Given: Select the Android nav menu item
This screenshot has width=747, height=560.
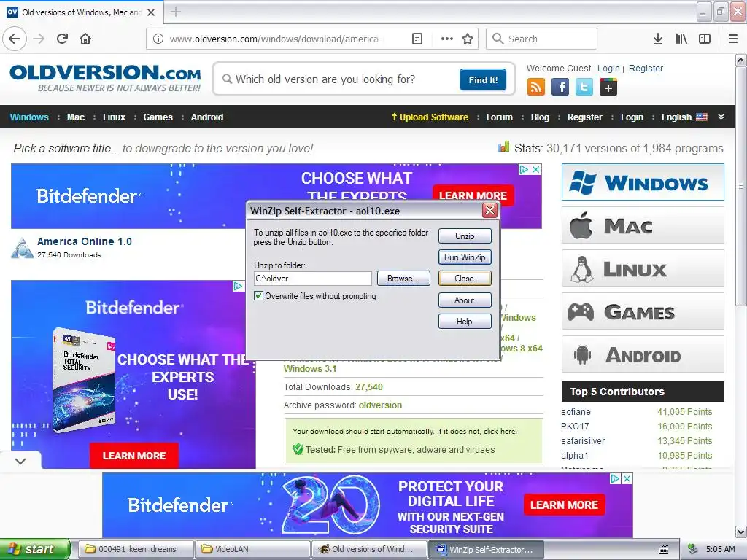Looking at the screenshot, I should [x=206, y=117].
